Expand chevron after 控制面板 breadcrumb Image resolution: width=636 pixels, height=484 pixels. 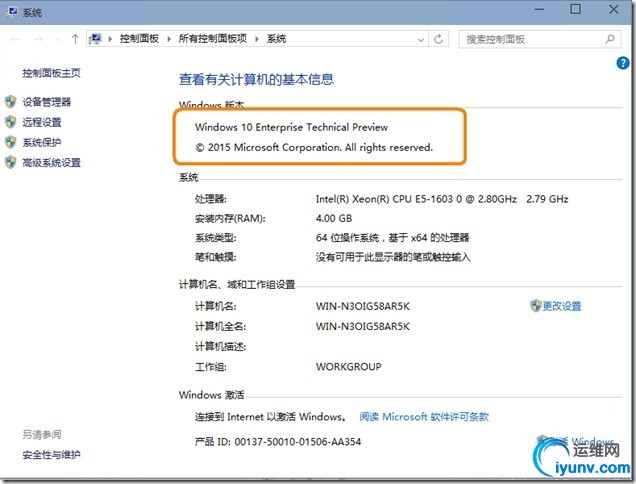[x=169, y=39]
